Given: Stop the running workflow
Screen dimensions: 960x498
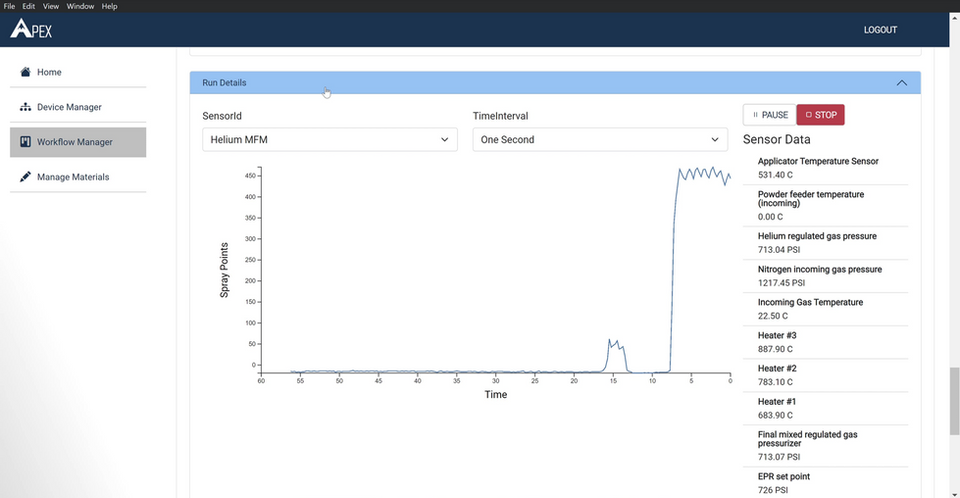Looking at the screenshot, I should tap(820, 115).
